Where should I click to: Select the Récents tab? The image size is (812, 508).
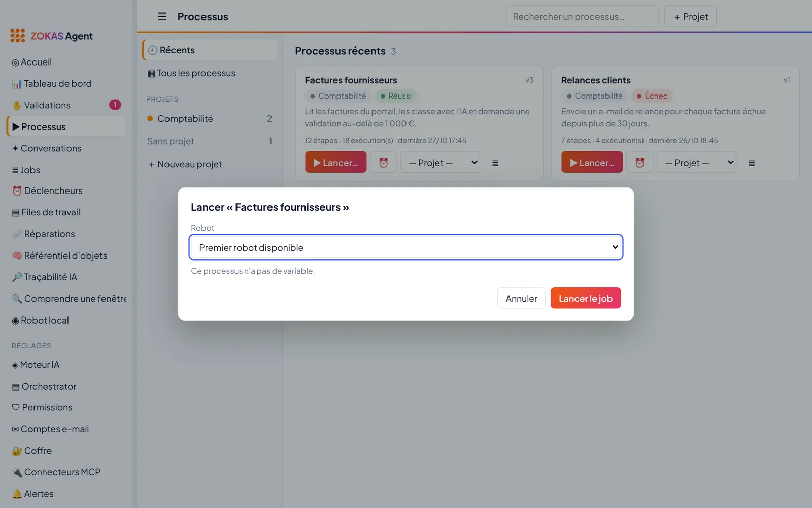point(210,50)
